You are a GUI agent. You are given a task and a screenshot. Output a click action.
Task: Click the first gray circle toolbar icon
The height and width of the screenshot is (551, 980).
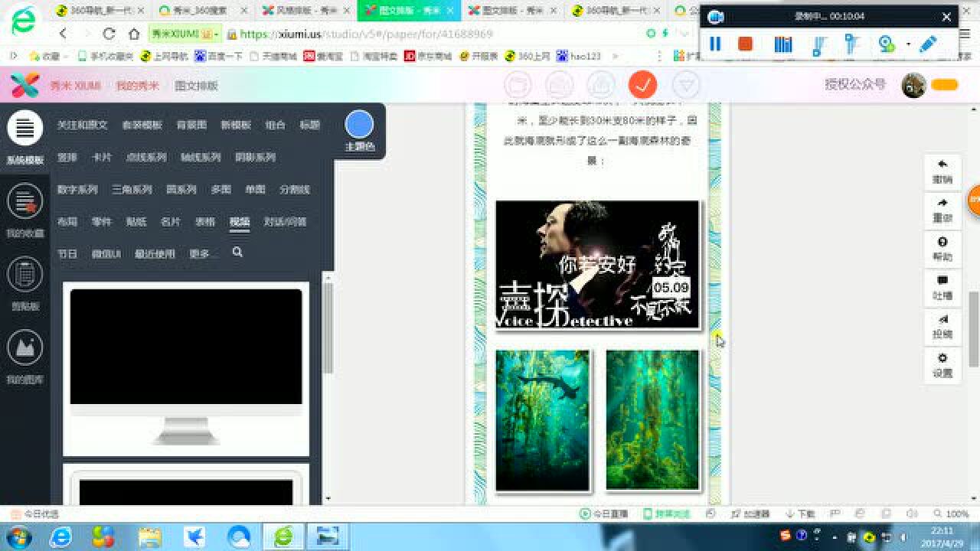pos(518,84)
